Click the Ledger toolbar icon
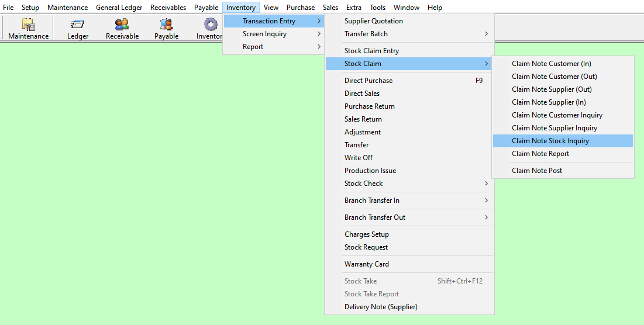Viewport: 644px width, 325px height. [78, 28]
